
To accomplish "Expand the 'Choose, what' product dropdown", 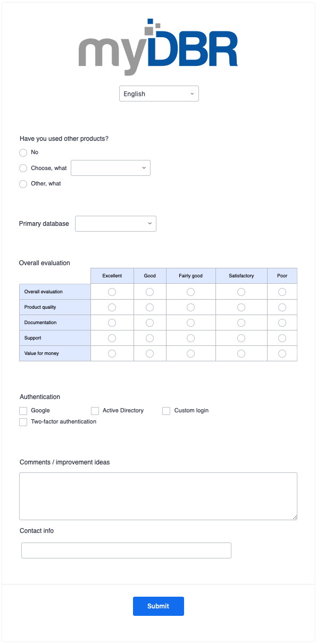I will 111,168.
